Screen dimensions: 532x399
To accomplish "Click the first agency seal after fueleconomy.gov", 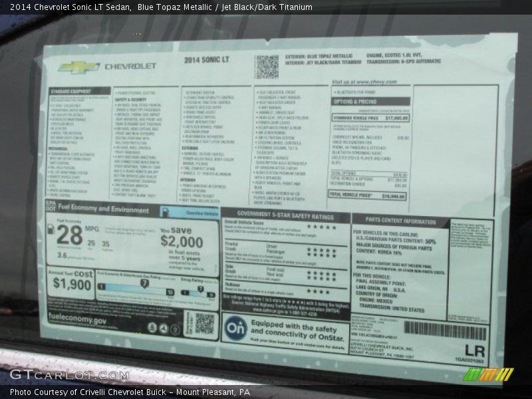I will click(x=152, y=327).
